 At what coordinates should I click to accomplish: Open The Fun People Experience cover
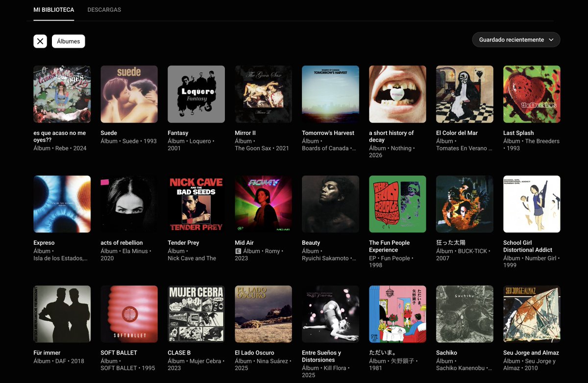398,204
